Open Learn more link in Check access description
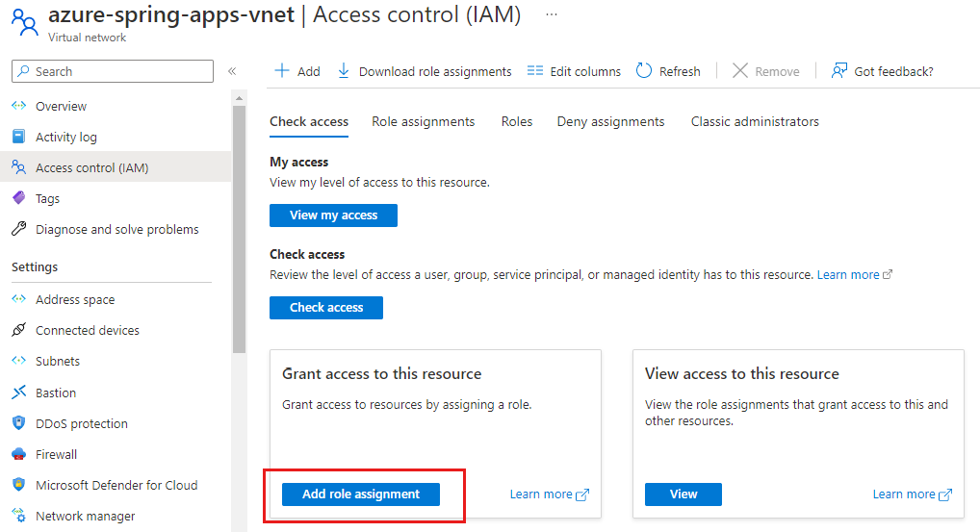Screen dimensions: 980x532 (848, 275)
